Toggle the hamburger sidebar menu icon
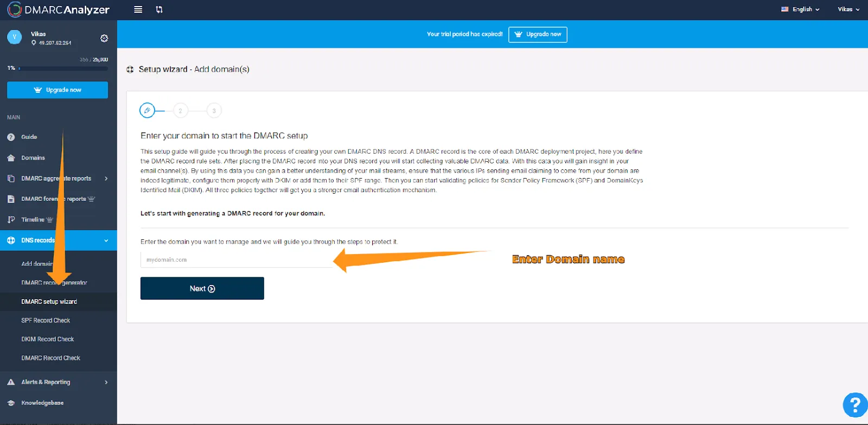Image resolution: width=868 pixels, height=425 pixels. 138,9
